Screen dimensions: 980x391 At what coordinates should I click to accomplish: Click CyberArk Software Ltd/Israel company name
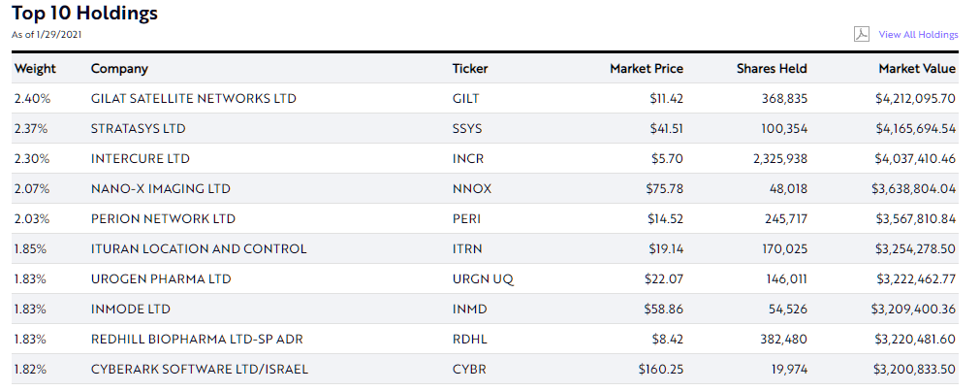(200, 370)
